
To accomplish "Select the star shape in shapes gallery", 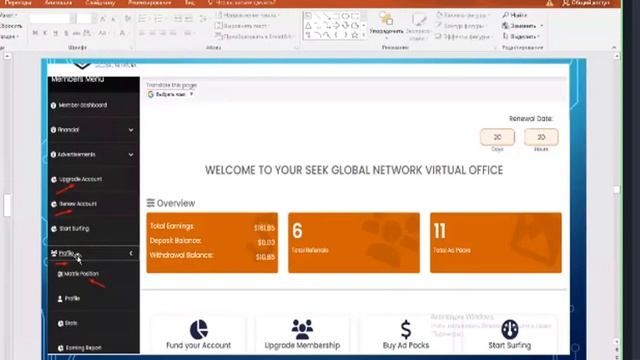I will 355,36.
